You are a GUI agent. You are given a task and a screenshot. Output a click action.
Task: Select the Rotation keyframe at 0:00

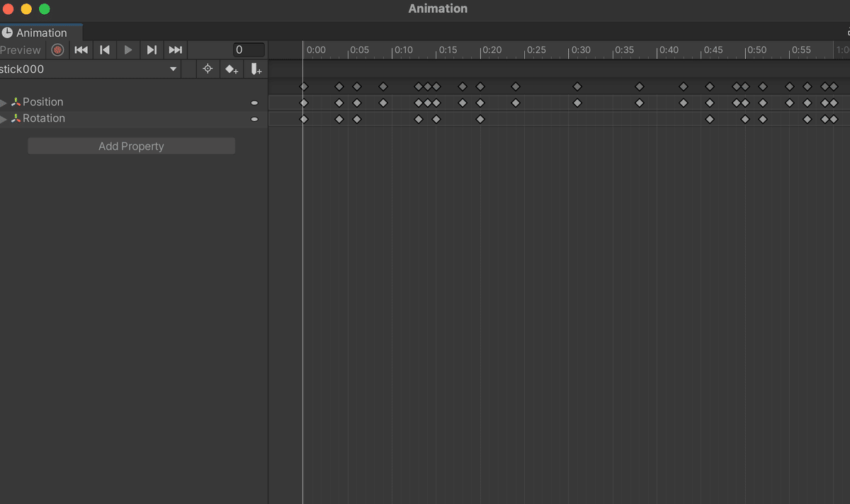tap(304, 119)
